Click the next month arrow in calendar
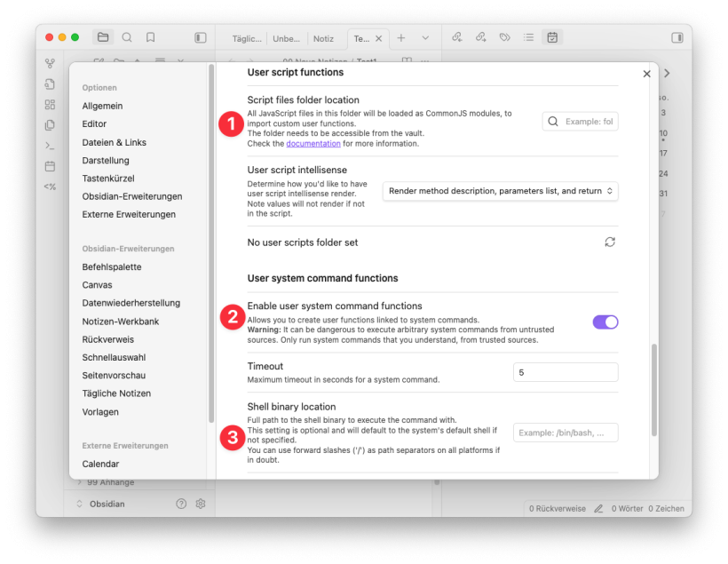Viewport: 728px width, 564px height. 667,74
